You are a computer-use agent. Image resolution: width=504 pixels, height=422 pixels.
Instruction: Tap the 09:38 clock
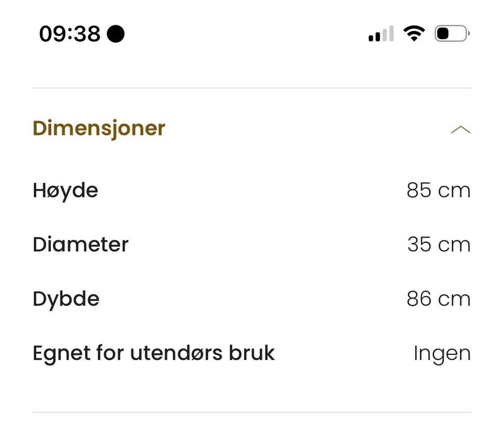pyautogui.click(x=69, y=34)
